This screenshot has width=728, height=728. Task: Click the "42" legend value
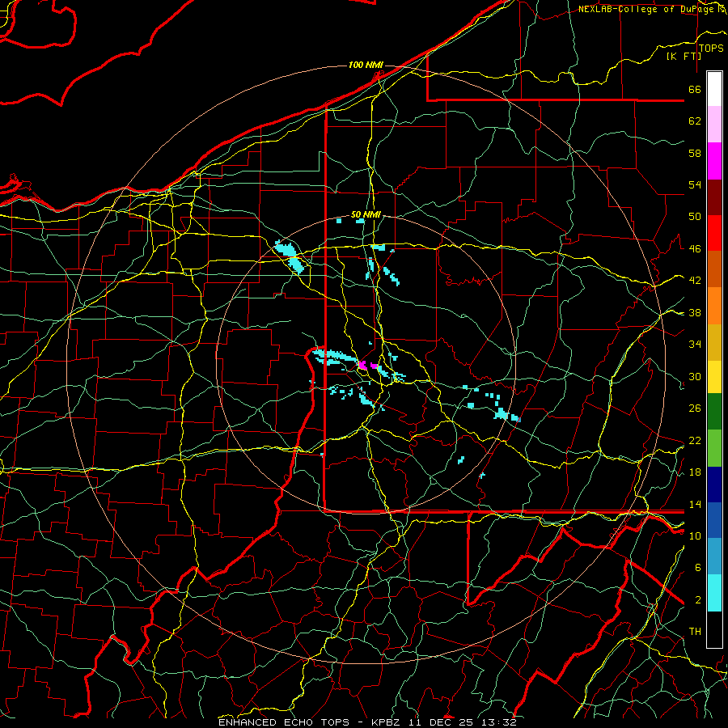[695, 281]
